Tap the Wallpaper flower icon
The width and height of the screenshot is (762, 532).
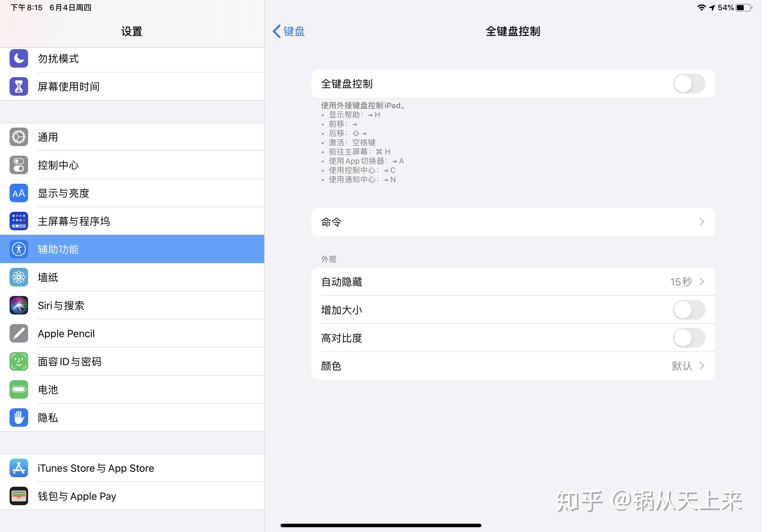coord(19,277)
